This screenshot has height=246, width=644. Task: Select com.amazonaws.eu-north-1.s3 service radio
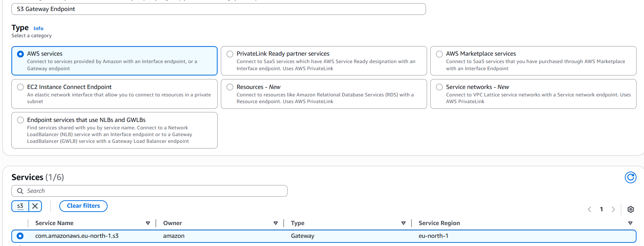click(20, 236)
